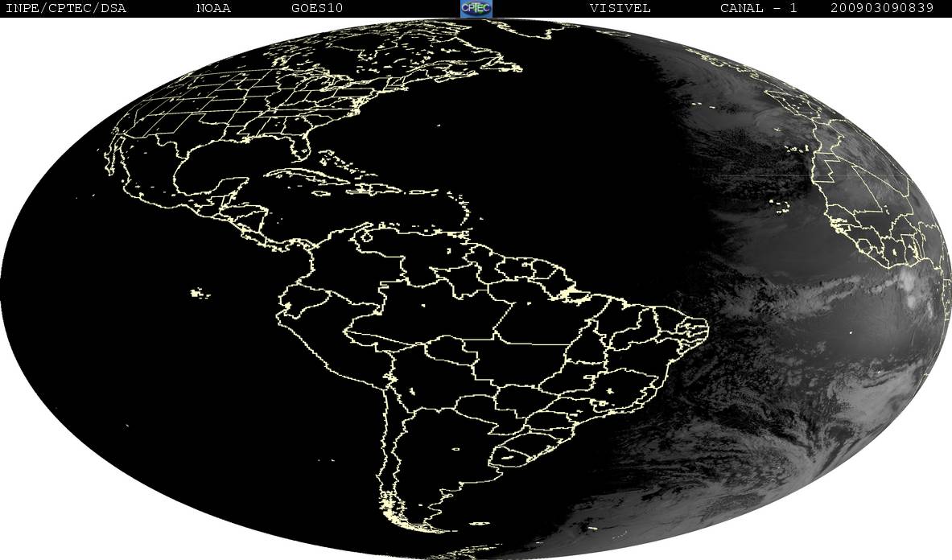952x560 pixels.
Task: Click the GOES10 satellite label
Action: (317, 8)
